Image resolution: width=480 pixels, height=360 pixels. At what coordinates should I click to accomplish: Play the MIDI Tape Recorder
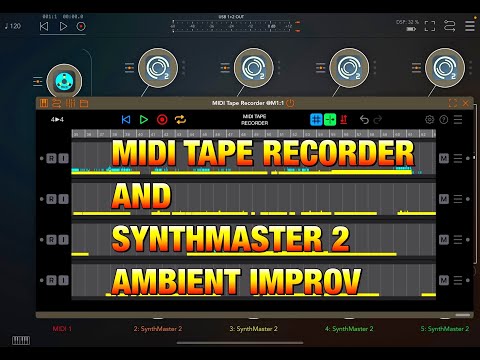click(x=144, y=120)
